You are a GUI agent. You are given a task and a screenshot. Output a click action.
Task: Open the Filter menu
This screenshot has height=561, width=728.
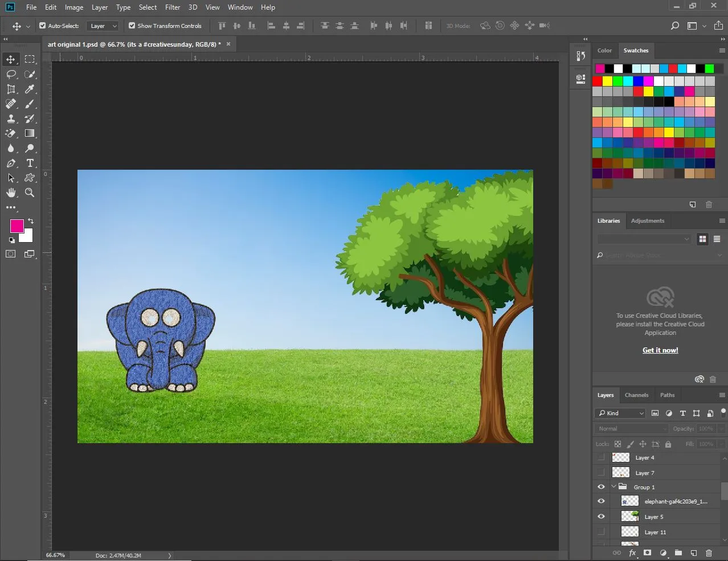point(173,7)
